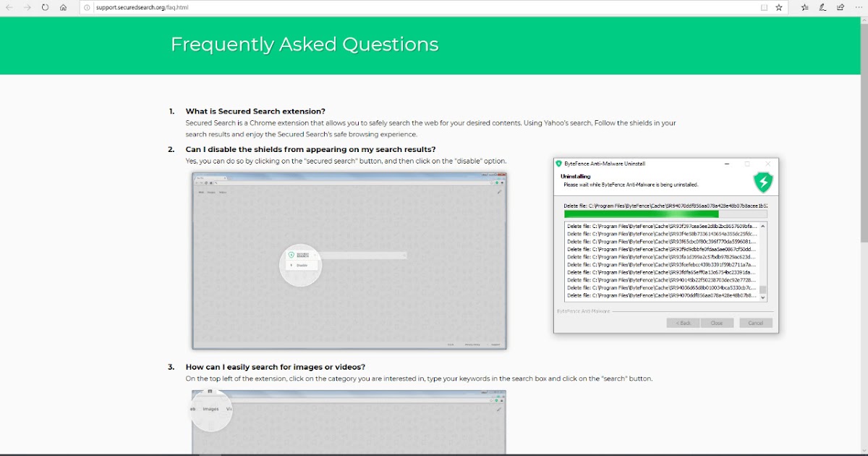Open reading view icon in address bar
Screen dimensions: 868x456
point(764,7)
